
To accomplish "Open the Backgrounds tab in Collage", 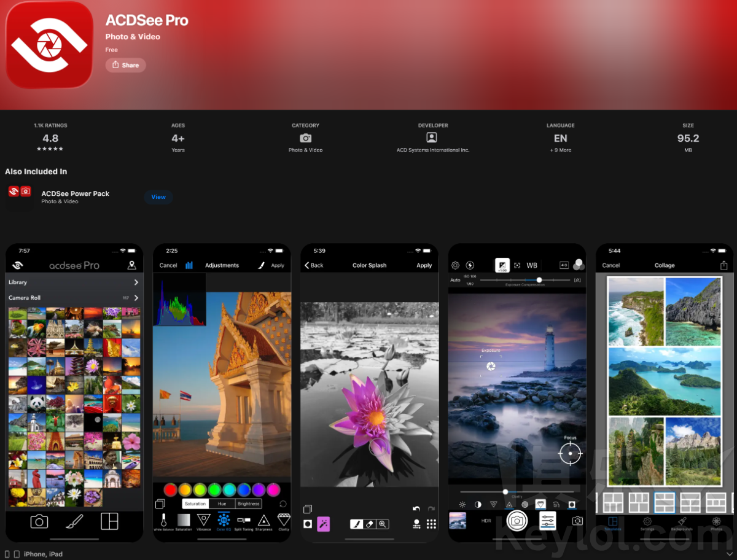I will tap(682, 523).
